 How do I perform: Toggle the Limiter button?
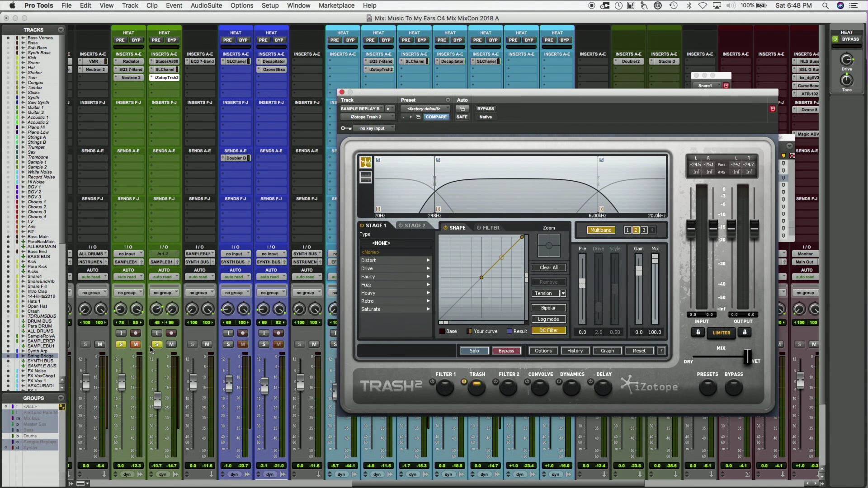(x=721, y=333)
